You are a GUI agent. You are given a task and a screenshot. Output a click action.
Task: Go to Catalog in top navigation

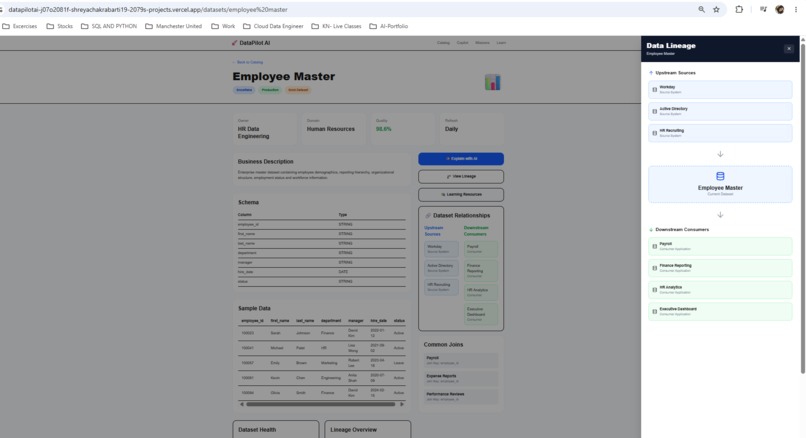pyautogui.click(x=443, y=43)
